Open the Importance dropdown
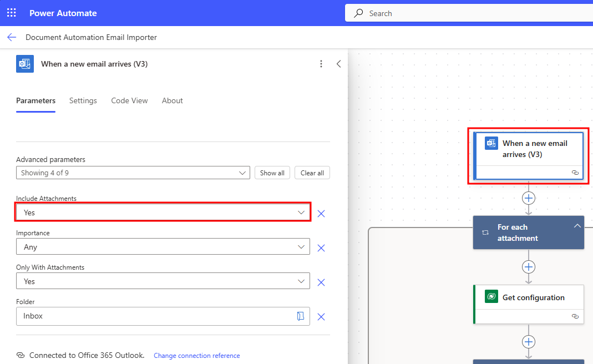The width and height of the screenshot is (593, 364). coord(301,247)
